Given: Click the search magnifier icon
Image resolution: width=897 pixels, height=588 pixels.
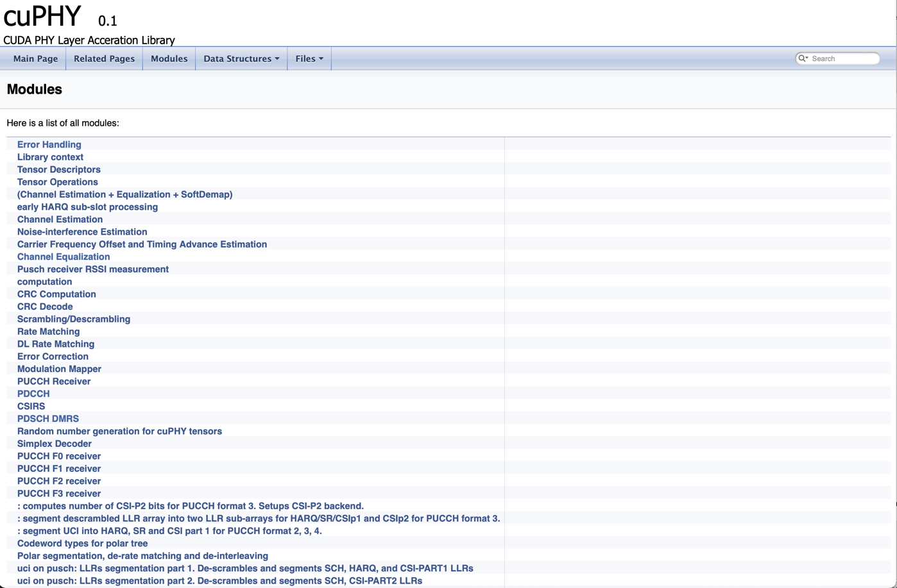Looking at the screenshot, I should [802, 58].
